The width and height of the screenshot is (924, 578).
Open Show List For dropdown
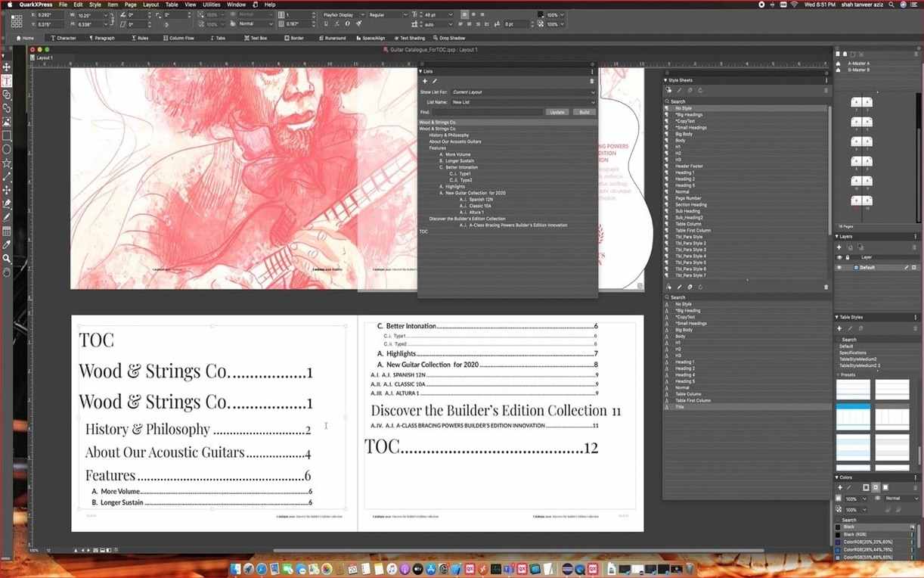pos(522,92)
